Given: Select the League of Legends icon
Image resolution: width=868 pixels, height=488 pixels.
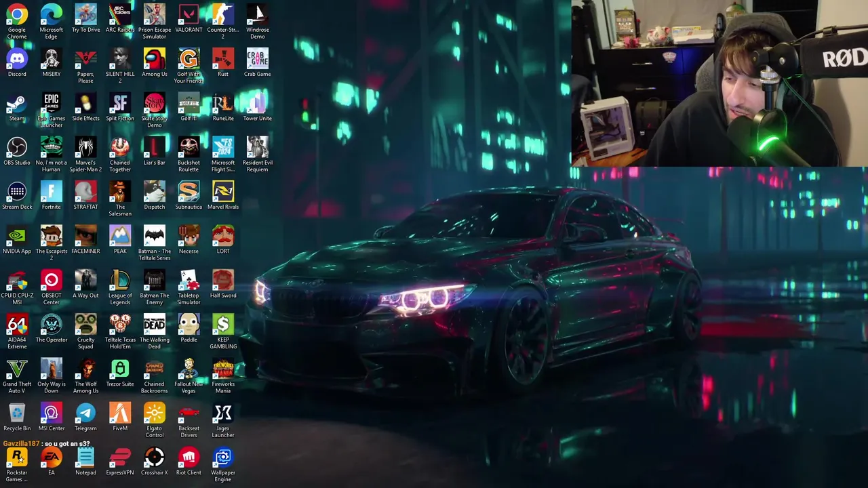Looking at the screenshot, I should pyautogui.click(x=120, y=280).
